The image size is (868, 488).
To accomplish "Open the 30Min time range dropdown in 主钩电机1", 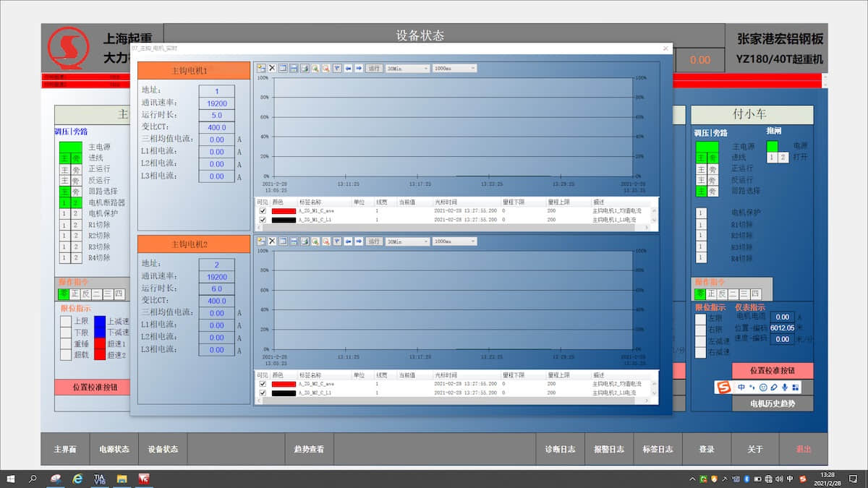I will (407, 68).
